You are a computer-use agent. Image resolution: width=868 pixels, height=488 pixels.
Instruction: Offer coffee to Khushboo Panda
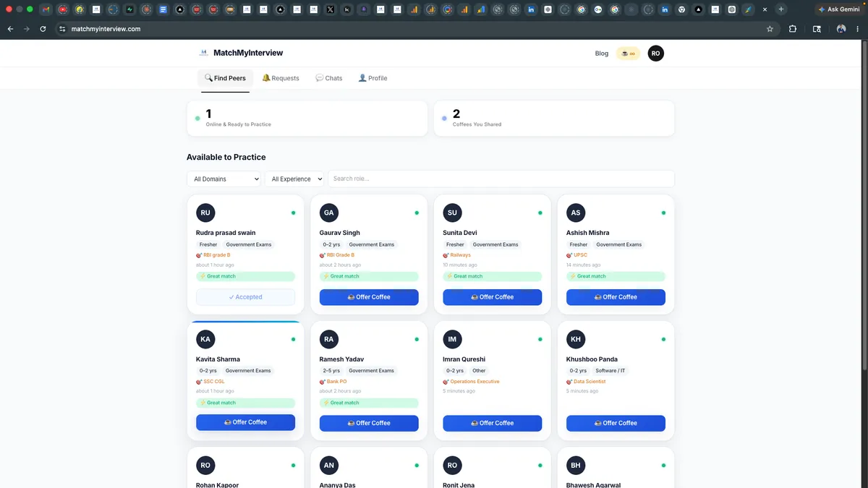616,423
